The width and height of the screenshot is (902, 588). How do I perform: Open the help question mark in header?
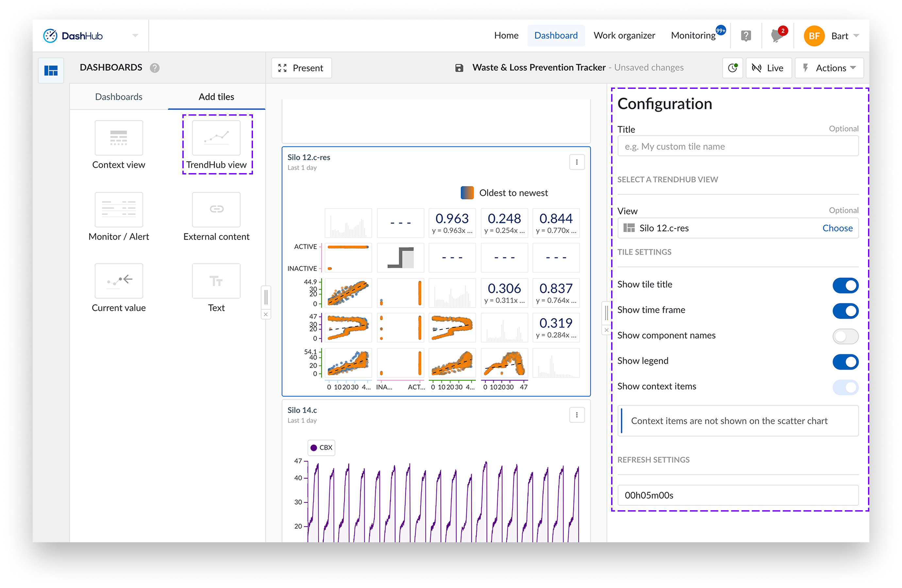point(745,36)
